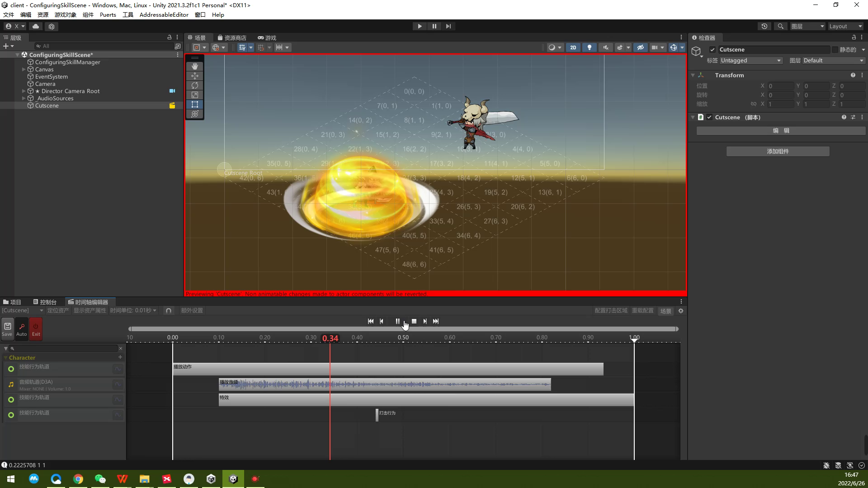The image size is (868, 488).
Task: Uncheck the Cutscene object active checkbox
Action: (x=712, y=50)
